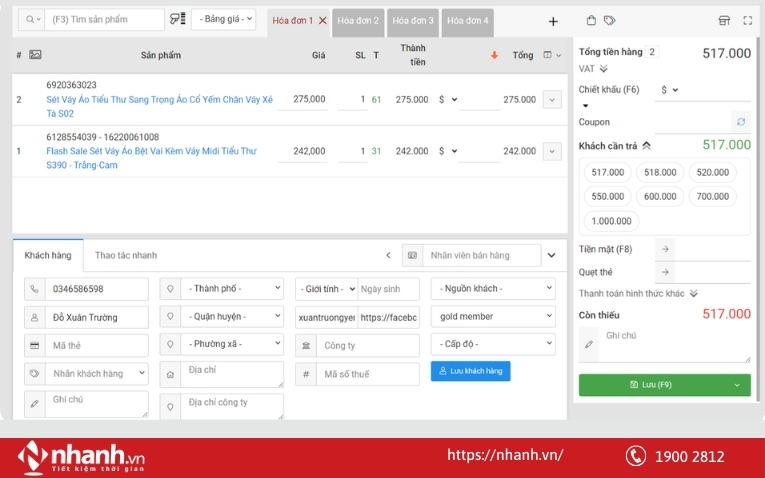This screenshot has width=765, height=478.
Task: Close the Hóa đơn 1 invoice tab
Action: point(322,20)
